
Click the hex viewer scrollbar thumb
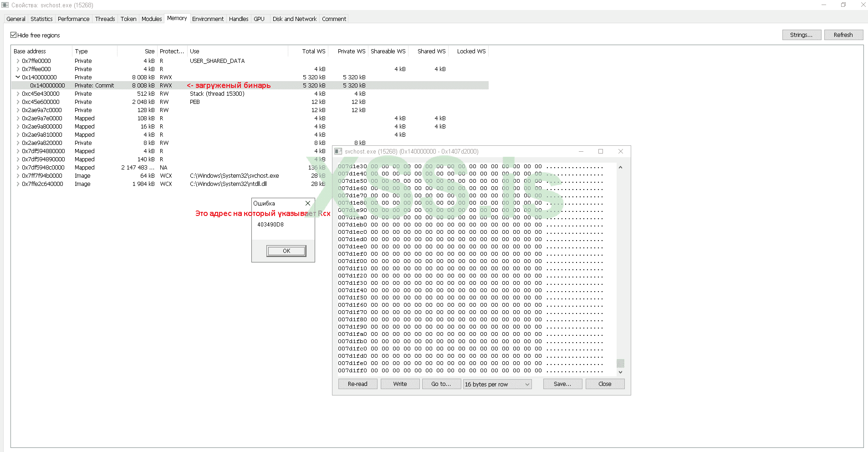tap(620, 363)
